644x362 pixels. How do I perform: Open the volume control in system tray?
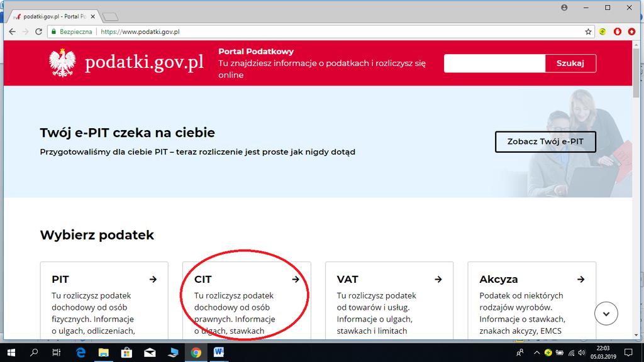[582, 353]
